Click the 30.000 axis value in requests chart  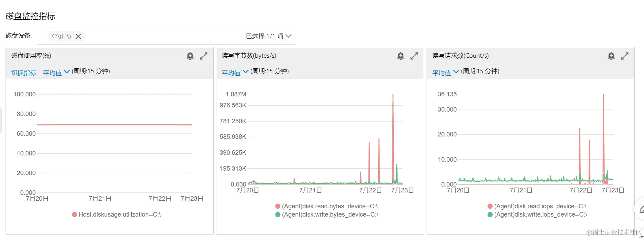coord(447,110)
